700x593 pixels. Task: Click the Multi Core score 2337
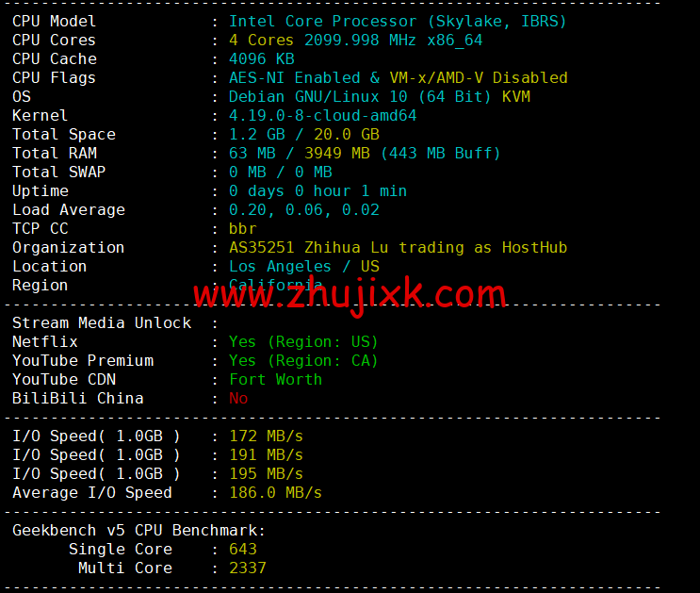click(248, 568)
